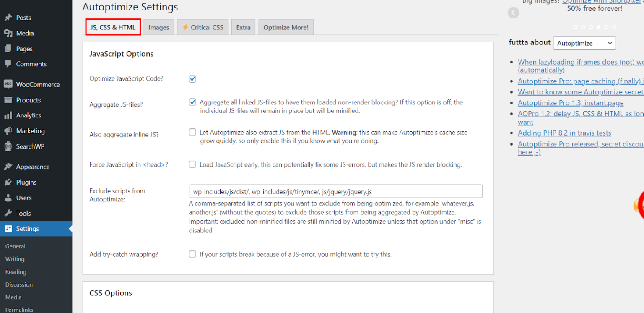Click the Appearance paintbrush icon
This screenshot has width=644, height=313.
point(8,167)
